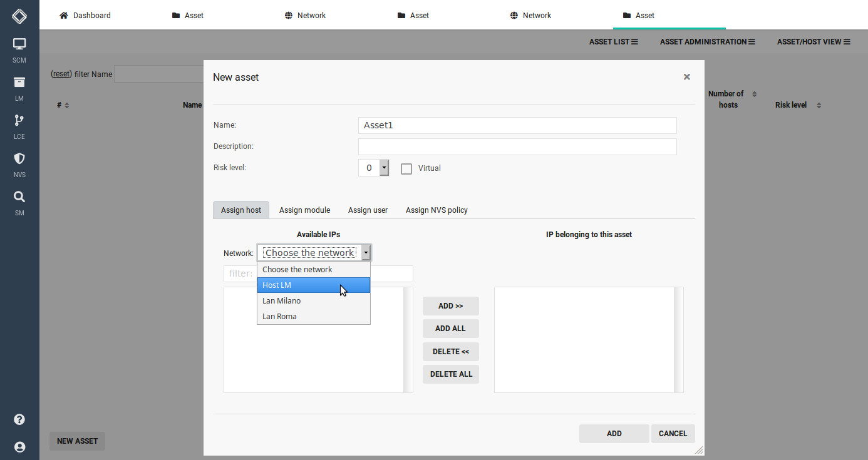The width and height of the screenshot is (868, 460).
Task: Click the NVS shield icon
Action: [19, 160]
